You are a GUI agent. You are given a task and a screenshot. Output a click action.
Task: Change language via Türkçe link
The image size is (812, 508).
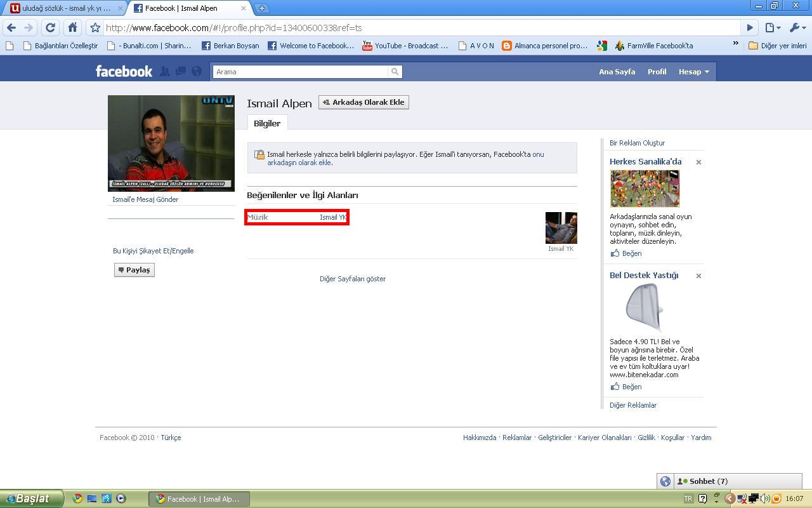point(171,438)
